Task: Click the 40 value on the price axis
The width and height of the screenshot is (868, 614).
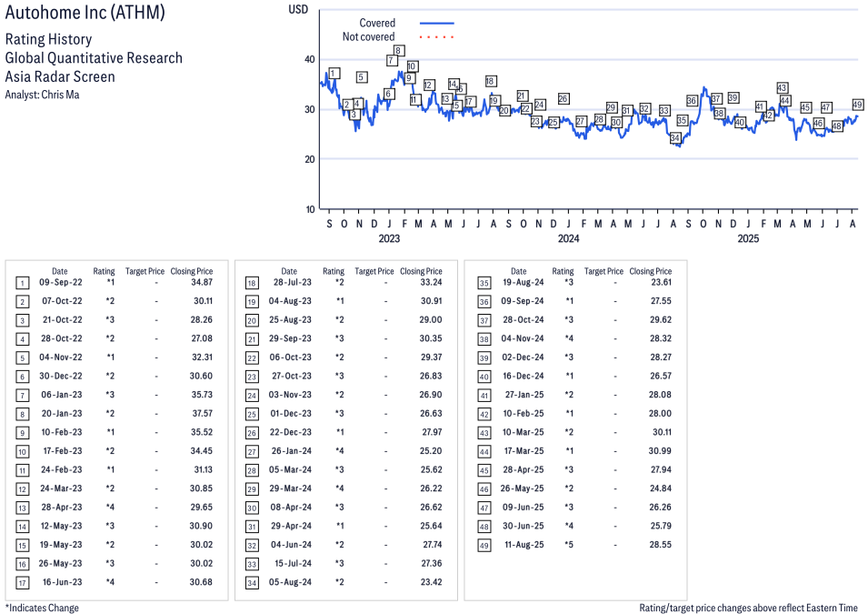Action: point(309,59)
